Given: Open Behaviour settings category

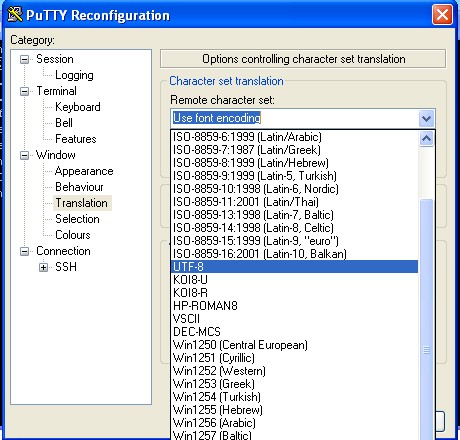Looking at the screenshot, I should coord(79,187).
